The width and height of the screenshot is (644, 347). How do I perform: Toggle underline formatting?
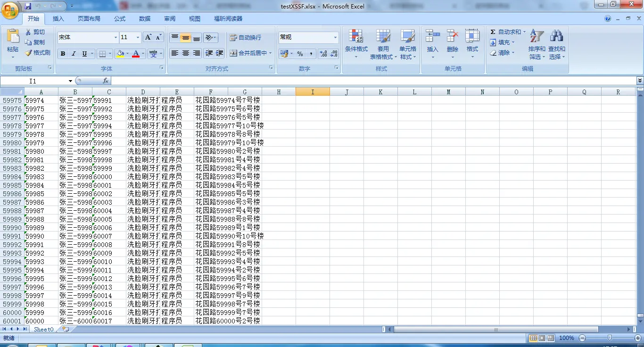84,54
